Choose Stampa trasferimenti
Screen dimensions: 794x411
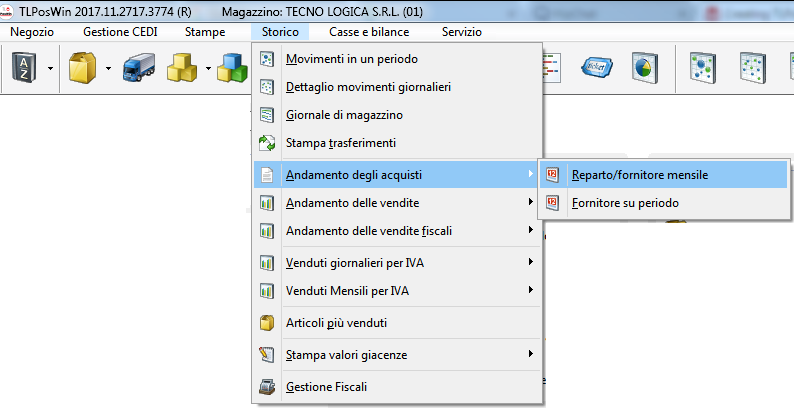pos(398,143)
